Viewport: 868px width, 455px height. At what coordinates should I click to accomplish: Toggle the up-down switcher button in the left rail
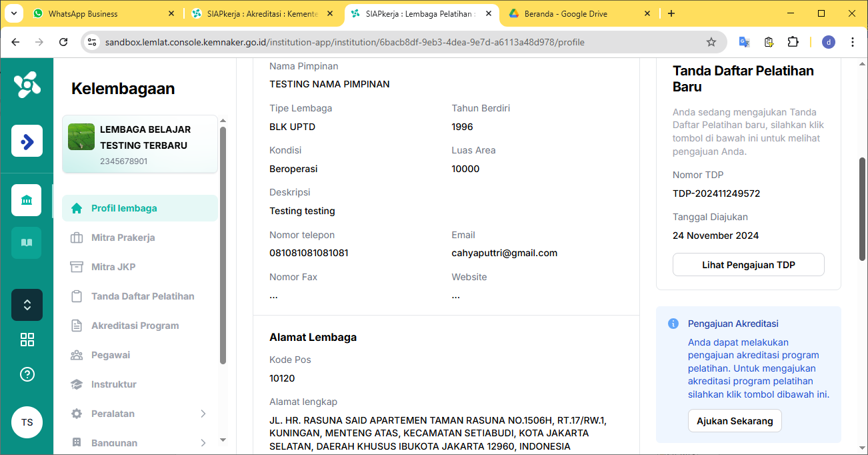click(27, 305)
